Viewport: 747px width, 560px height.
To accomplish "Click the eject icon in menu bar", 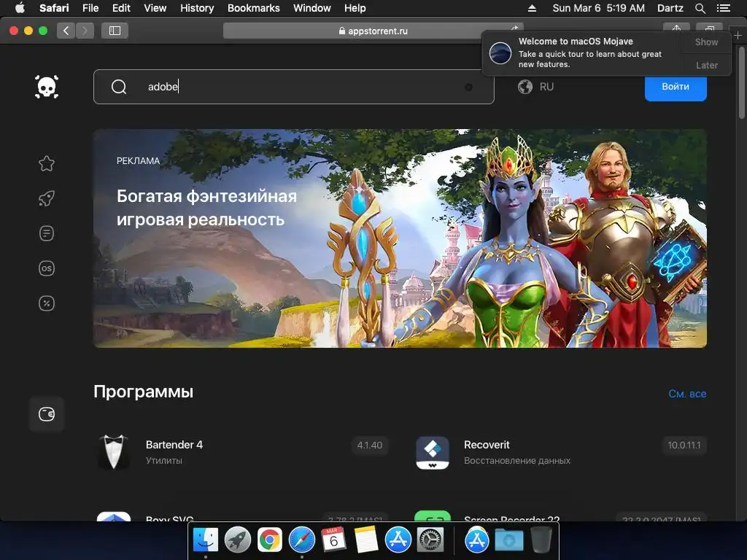I will click(x=532, y=8).
